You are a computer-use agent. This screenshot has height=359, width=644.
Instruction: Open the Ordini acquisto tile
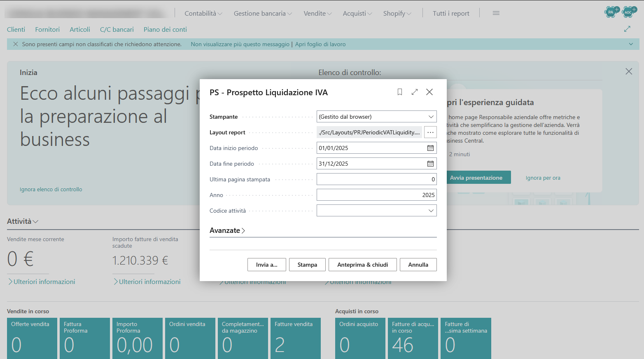tap(360, 338)
